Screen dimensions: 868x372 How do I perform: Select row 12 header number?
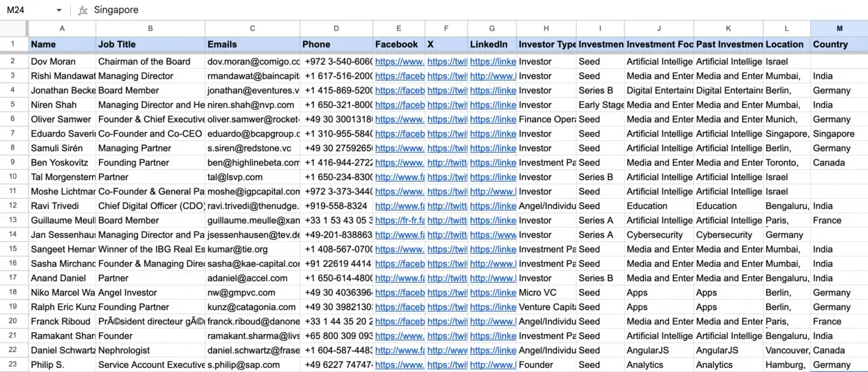pos(14,206)
